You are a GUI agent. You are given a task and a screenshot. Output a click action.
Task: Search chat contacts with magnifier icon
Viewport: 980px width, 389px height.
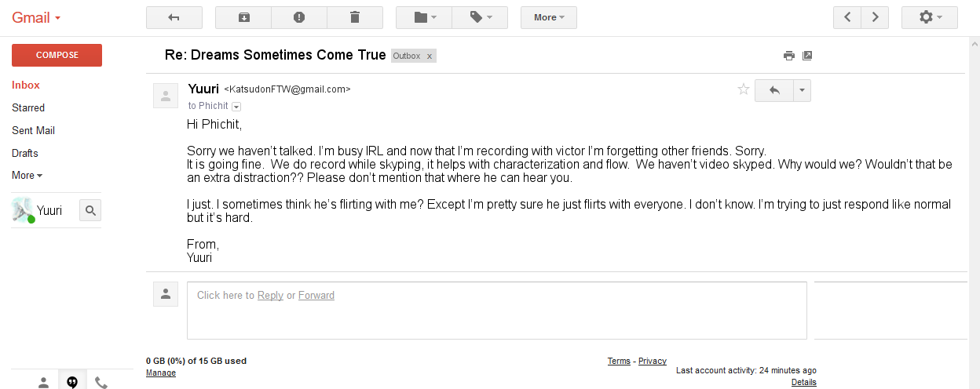[x=90, y=210]
